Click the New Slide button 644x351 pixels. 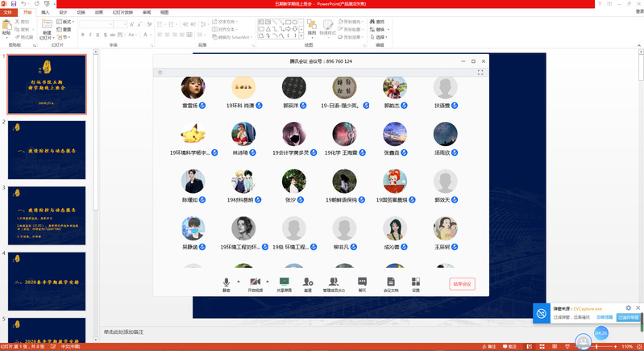click(46, 31)
